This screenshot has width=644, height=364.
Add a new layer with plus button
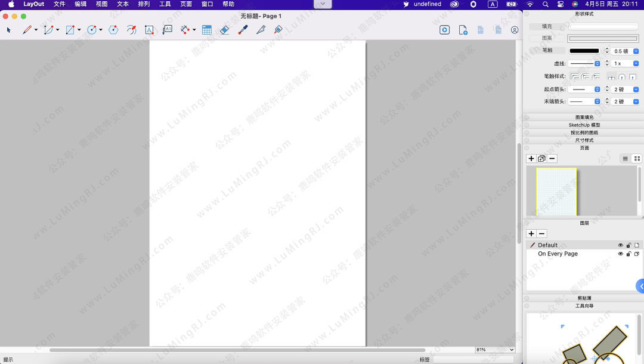click(531, 234)
